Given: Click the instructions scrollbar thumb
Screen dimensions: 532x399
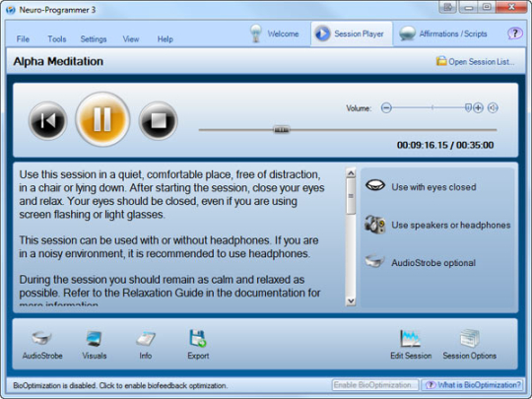Looking at the screenshot, I should point(351,196).
